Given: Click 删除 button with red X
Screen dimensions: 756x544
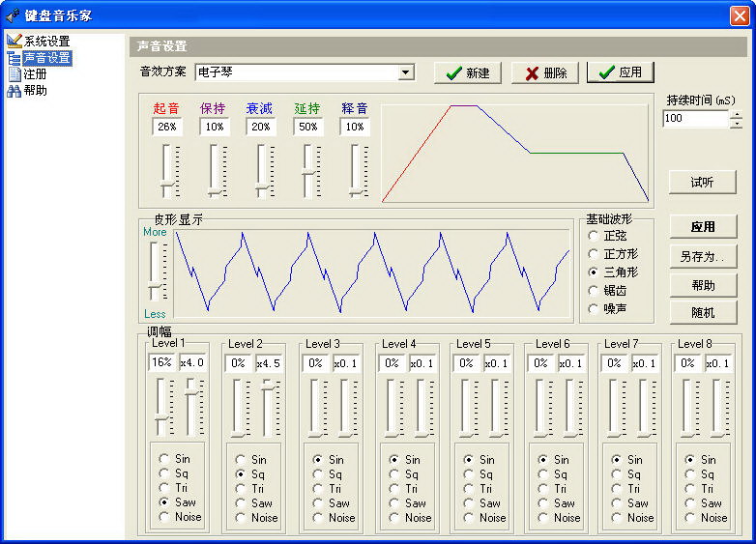Looking at the screenshot, I should (545, 72).
